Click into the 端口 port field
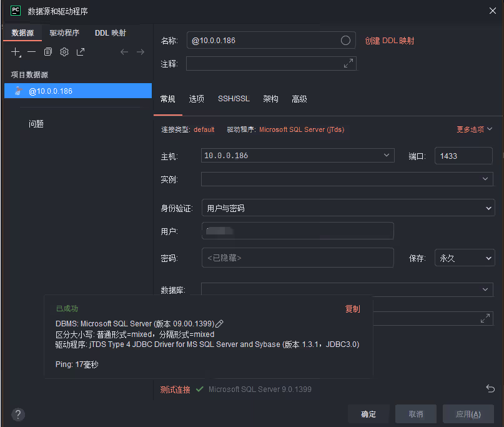Viewport: 504px width, 427px height. 463,156
